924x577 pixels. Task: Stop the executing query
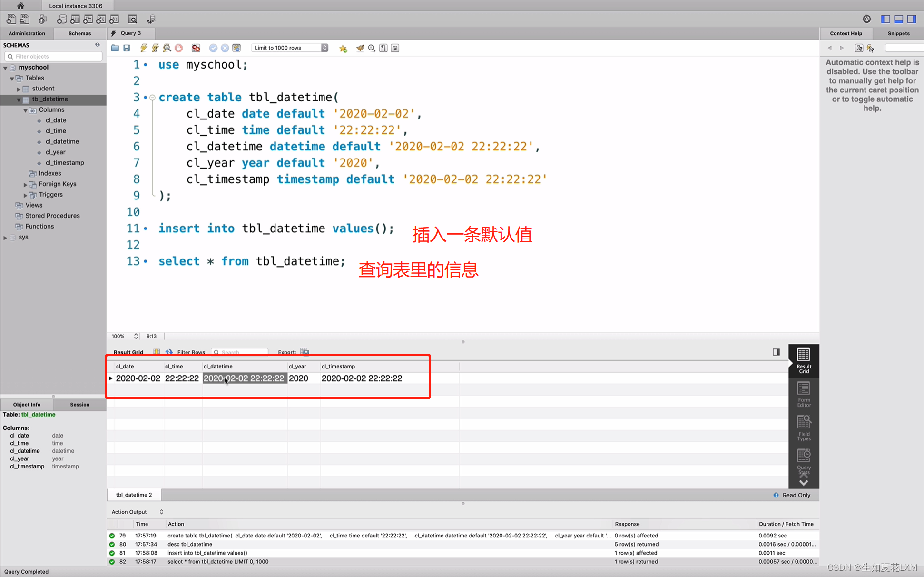click(179, 48)
